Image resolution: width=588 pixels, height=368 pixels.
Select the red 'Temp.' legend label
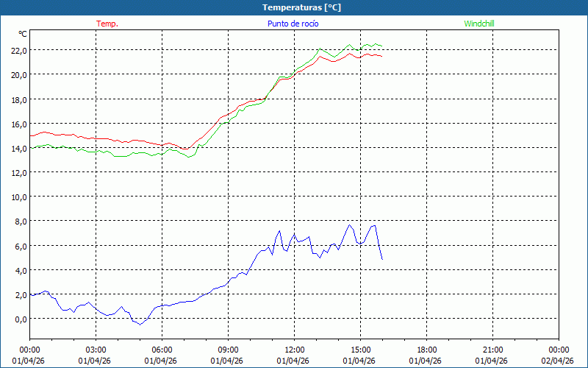107,24
